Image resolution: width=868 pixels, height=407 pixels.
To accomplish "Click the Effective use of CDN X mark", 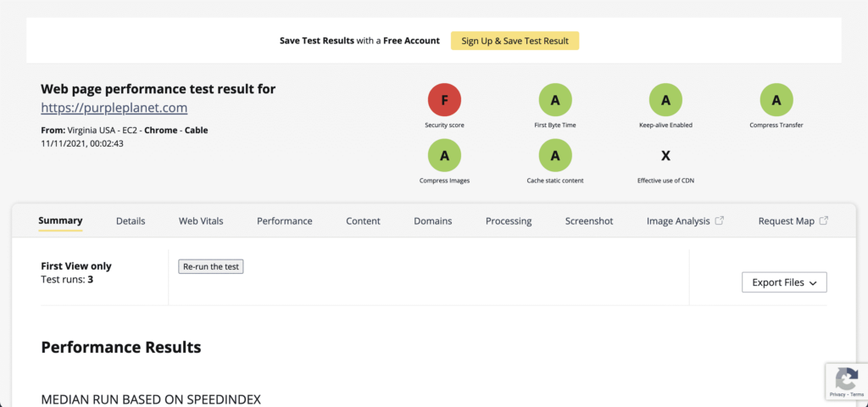I will 665,156.
